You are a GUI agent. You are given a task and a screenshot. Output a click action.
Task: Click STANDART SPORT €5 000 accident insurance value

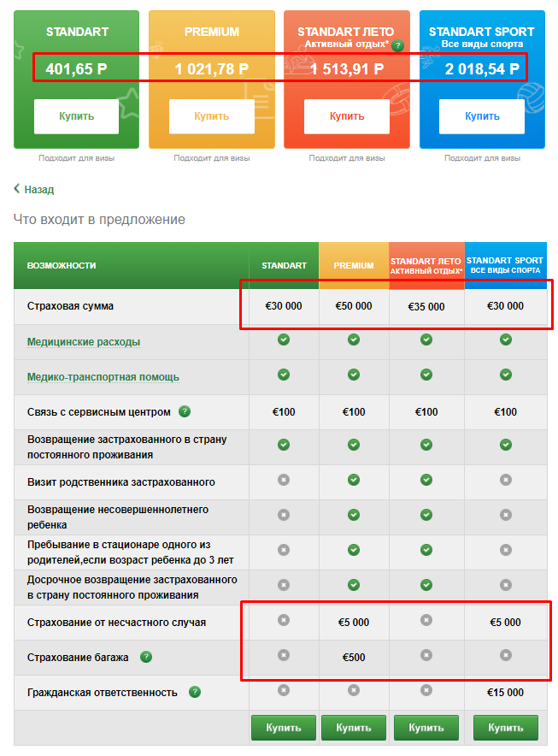506,623
